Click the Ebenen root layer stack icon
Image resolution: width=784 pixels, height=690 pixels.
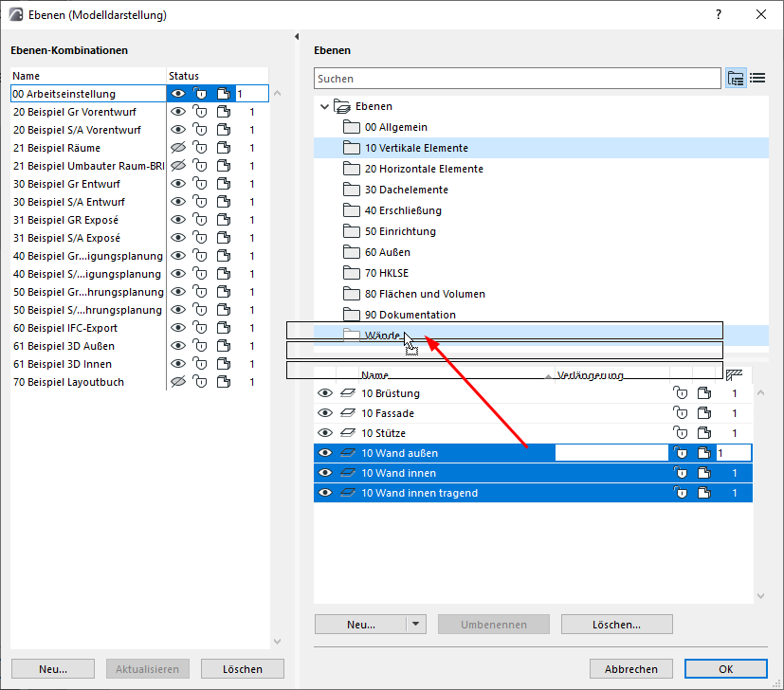point(342,106)
